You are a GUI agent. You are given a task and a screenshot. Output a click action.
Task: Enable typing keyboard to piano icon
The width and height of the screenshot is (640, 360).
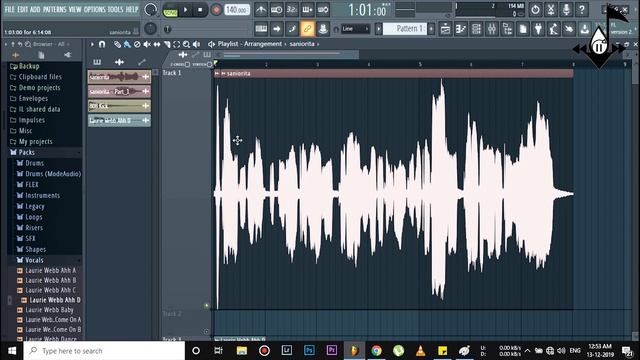click(261, 29)
